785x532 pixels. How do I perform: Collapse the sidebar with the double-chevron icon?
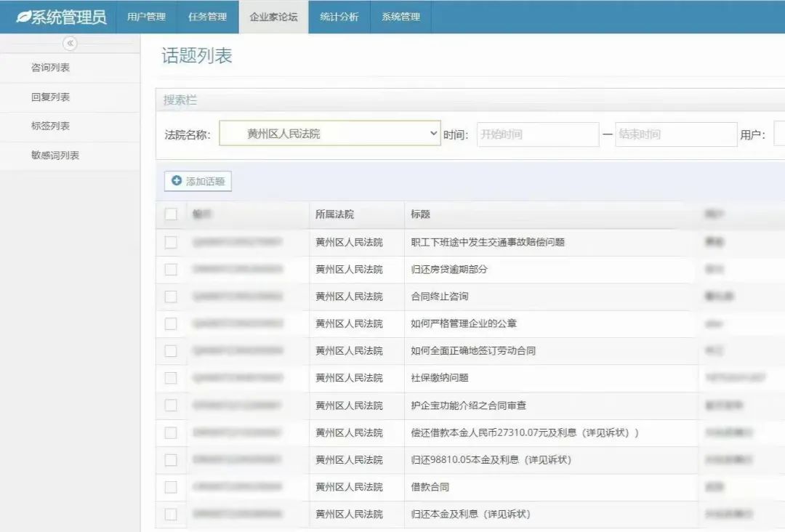[x=70, y=44]
